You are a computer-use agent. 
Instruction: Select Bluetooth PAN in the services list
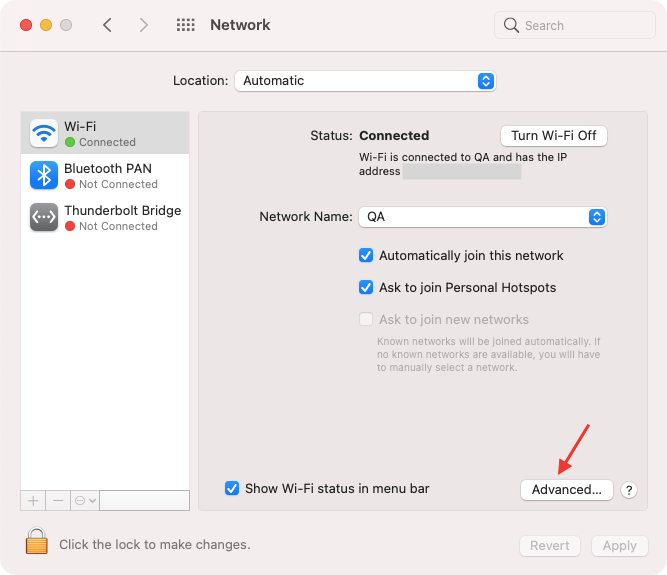105,175
